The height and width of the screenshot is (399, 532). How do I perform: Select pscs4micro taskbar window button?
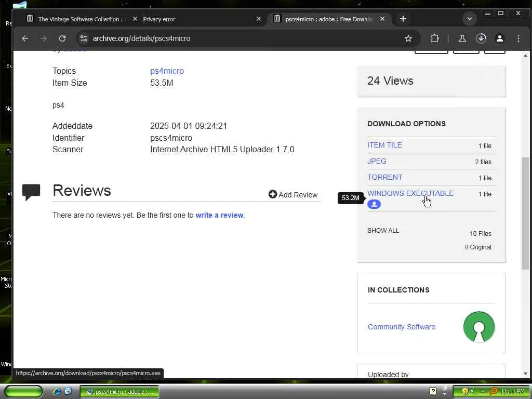click(119, 392)
